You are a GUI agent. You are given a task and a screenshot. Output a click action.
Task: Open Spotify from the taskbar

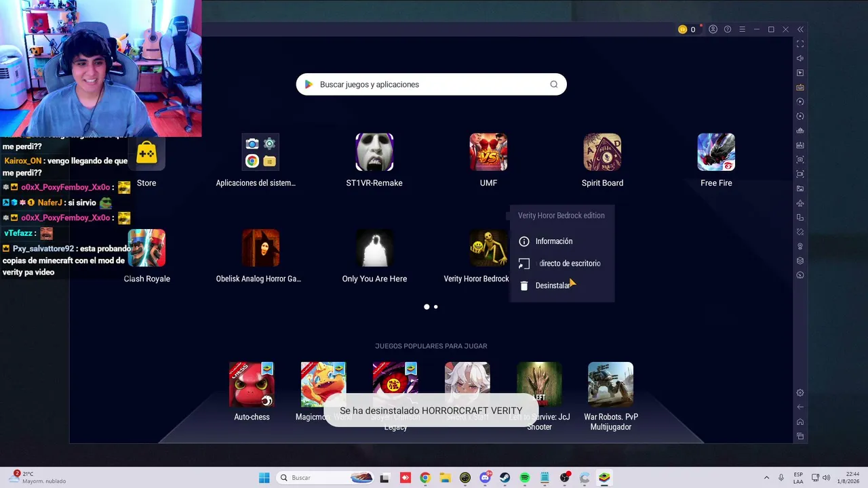click(525, 478)
